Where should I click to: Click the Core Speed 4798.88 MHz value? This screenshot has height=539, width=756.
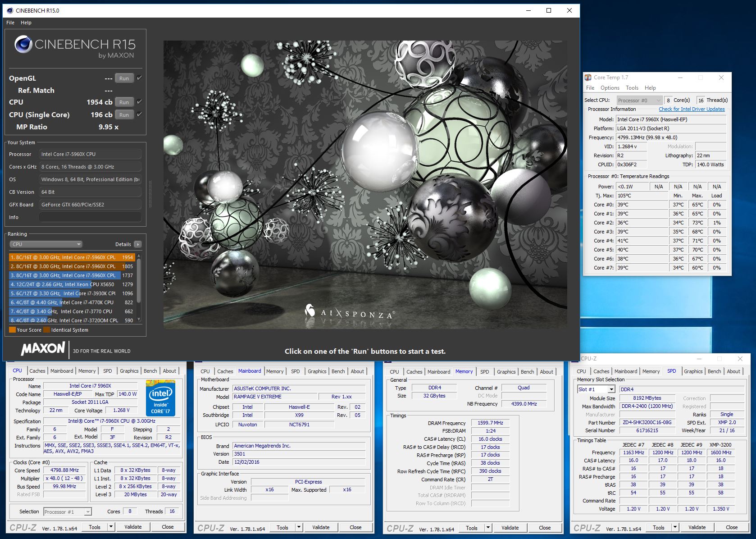(64, 470)
